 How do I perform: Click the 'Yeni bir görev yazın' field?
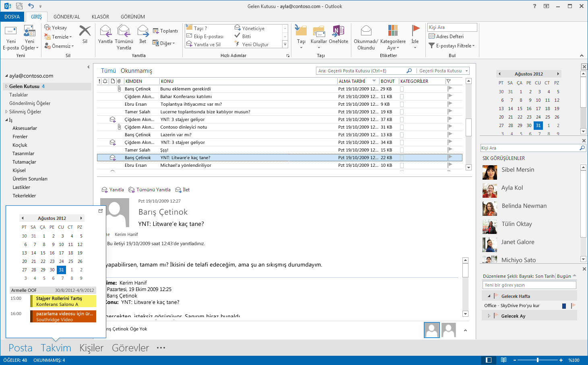(x=529, y=285)
